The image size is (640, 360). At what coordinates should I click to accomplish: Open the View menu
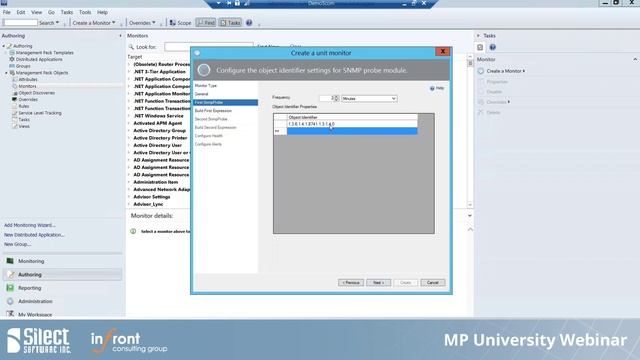[x=37, y=12]
